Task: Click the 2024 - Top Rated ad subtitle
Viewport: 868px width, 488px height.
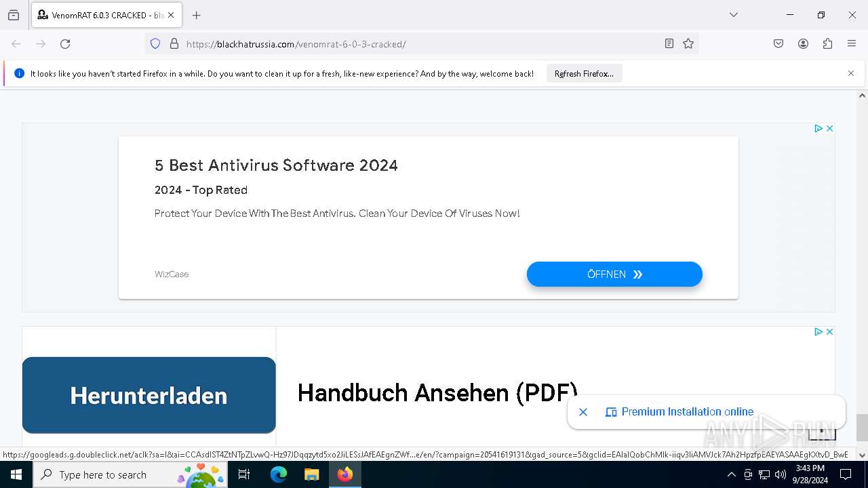Action: 201,190
